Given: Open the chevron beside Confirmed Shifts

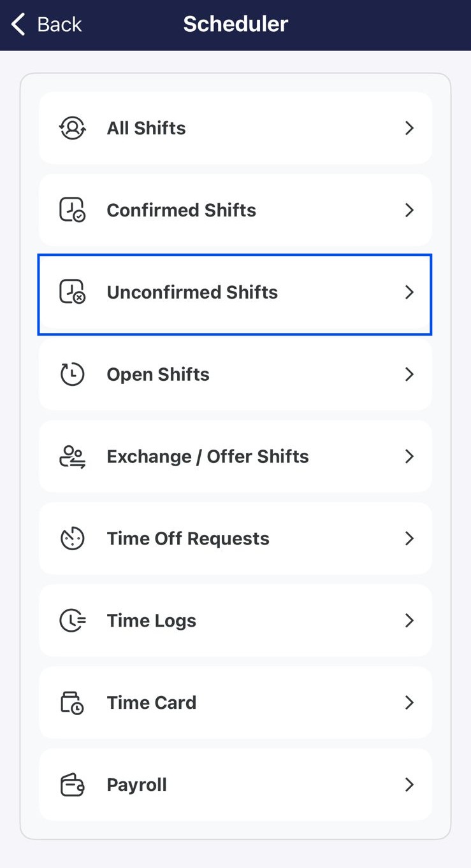Looking at the screenshot, I should (409, 210).
